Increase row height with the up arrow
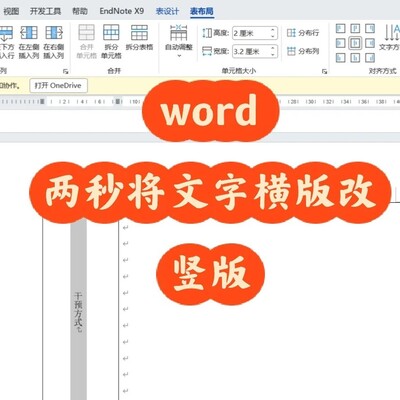 273,30
